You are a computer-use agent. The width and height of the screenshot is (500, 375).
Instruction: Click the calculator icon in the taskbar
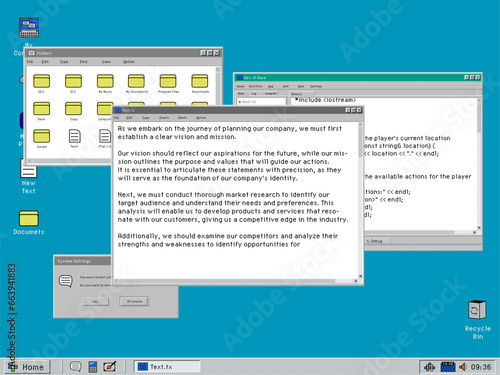tap(93, 367)
